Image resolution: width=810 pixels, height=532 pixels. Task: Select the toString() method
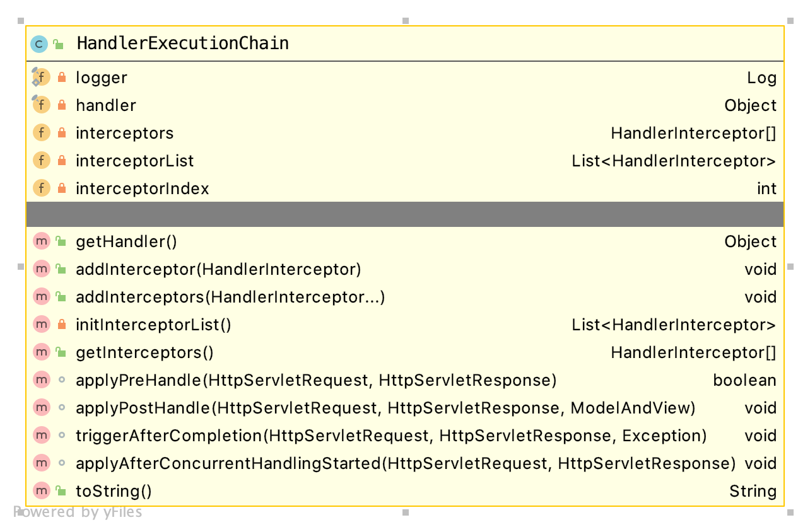pos(114,492)
